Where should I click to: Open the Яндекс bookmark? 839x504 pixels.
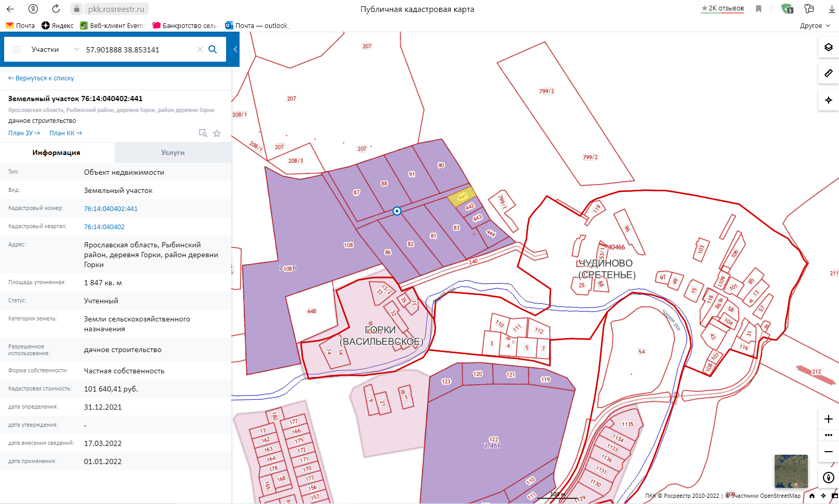pyautogui.click(x=58, y=25)
